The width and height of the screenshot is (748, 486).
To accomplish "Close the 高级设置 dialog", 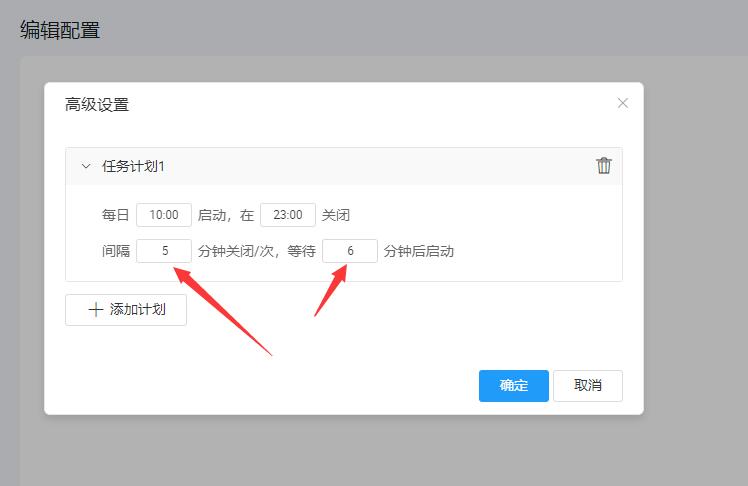I will (623, 103).
